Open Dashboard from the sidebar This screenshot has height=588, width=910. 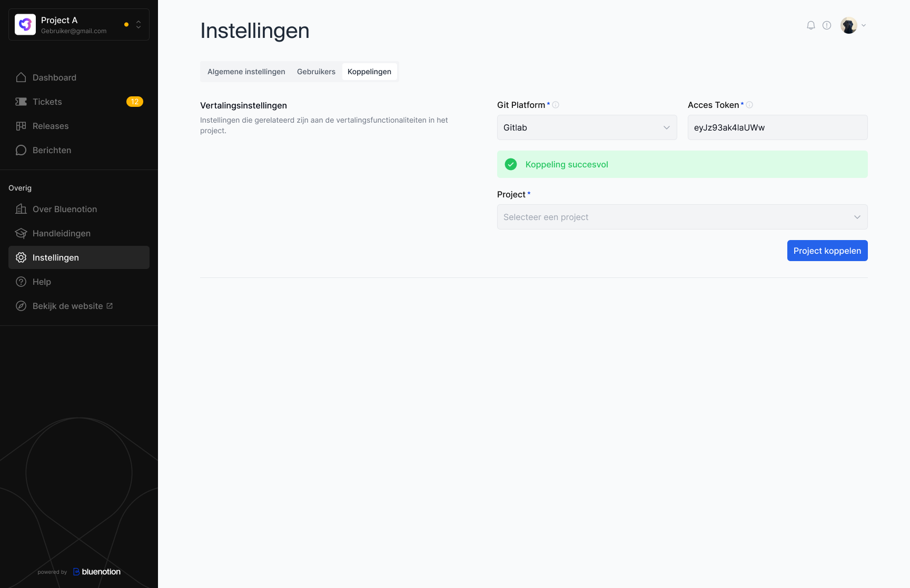coord(54,77)
